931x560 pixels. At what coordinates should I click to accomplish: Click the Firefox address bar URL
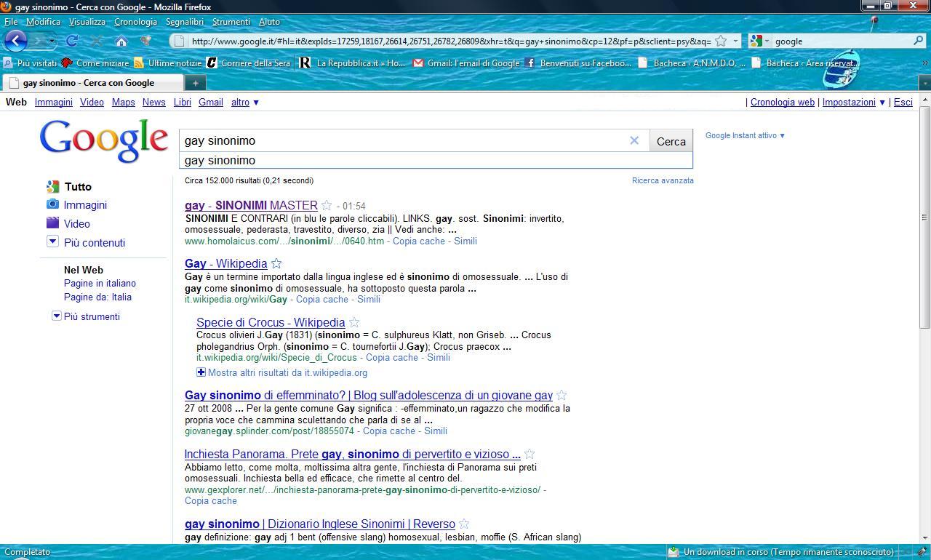coord(451,41)
